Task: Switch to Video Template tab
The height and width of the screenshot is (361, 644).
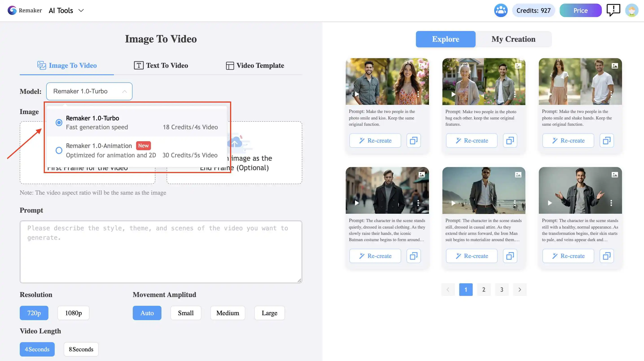Action: [255, 66]
